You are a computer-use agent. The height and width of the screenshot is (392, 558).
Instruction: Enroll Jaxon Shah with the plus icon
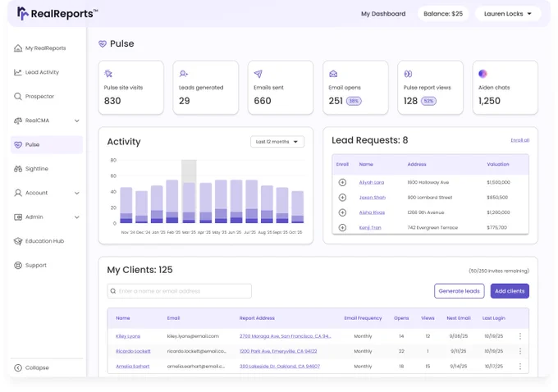pos(342,198)
